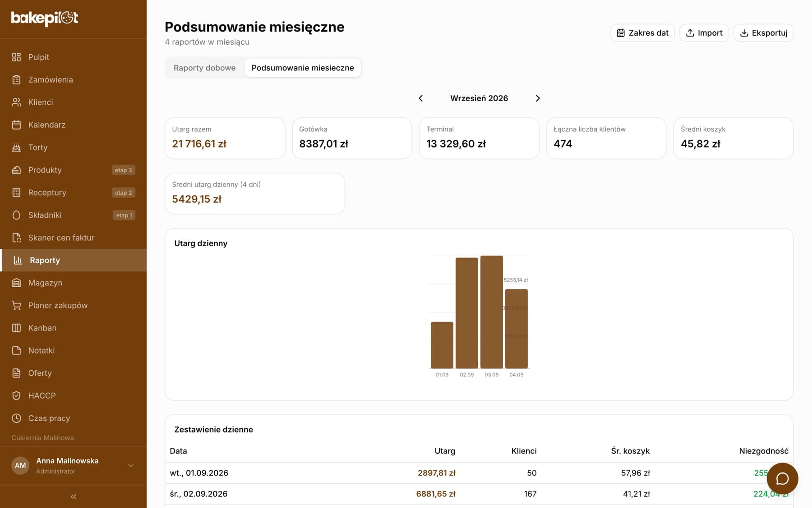Click the Śr. koszyk column header

[x=631, y=451]
